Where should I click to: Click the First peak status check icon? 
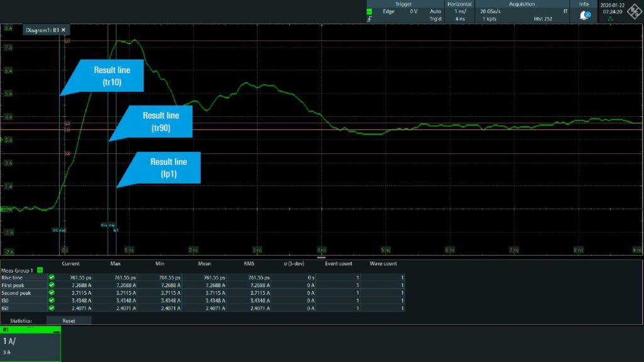coord(52,285)
